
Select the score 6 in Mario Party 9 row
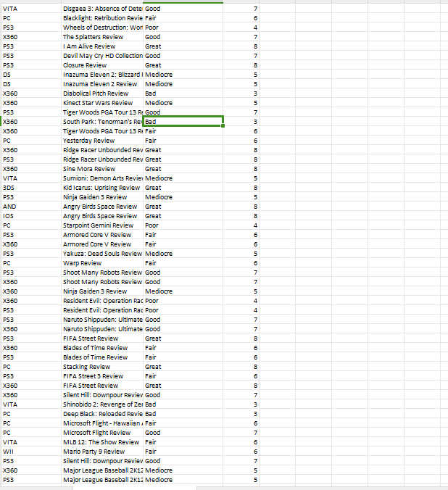[x=241, y=452]
